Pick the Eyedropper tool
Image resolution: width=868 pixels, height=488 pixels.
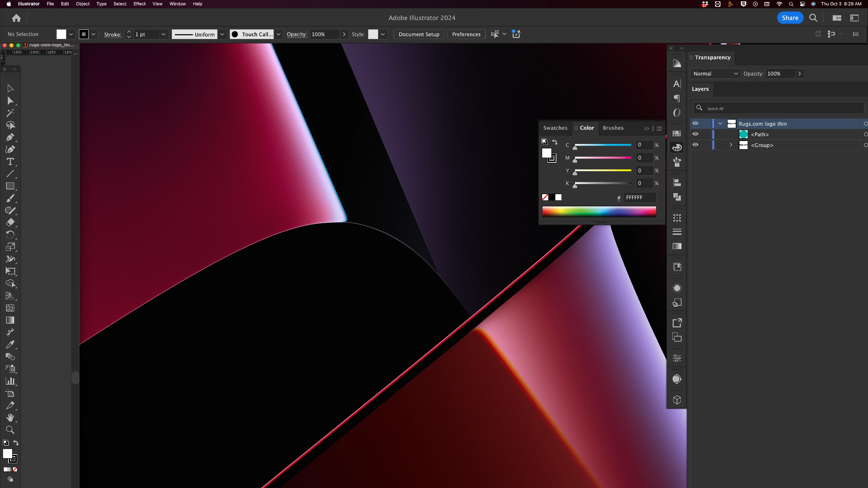point(10,345)
